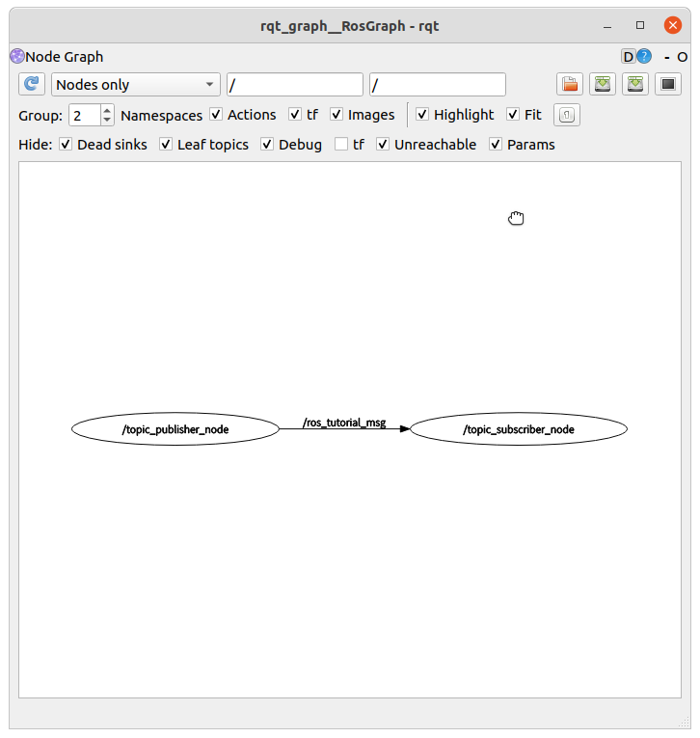
Task: Check the Hide tf checkbox
Action: click(x=341, y=145)
